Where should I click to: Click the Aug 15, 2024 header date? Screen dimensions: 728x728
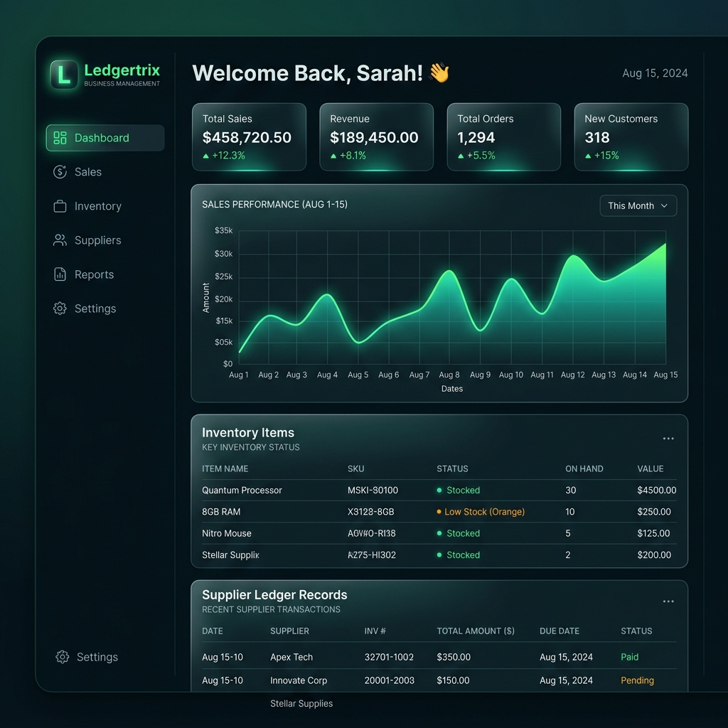tap(655, 73)
